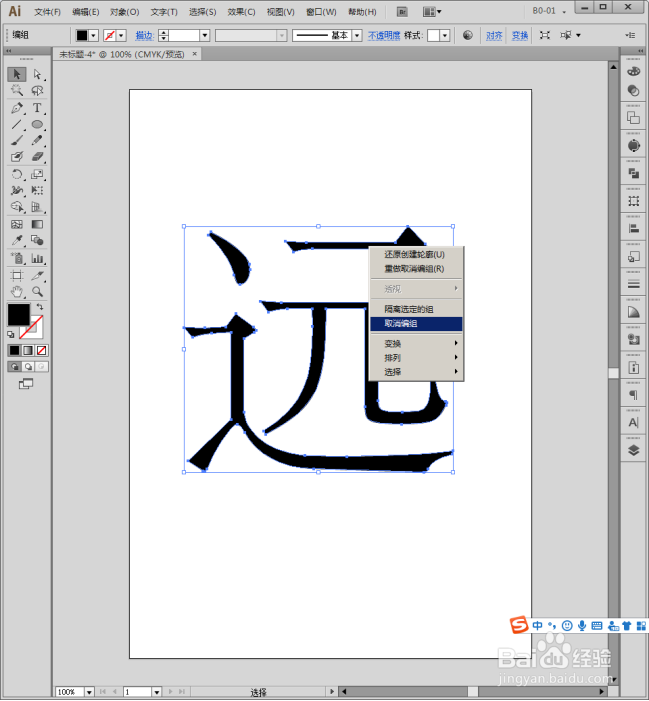Swap fill and stroke colors

pyautogui.click(x=40, y=307)
